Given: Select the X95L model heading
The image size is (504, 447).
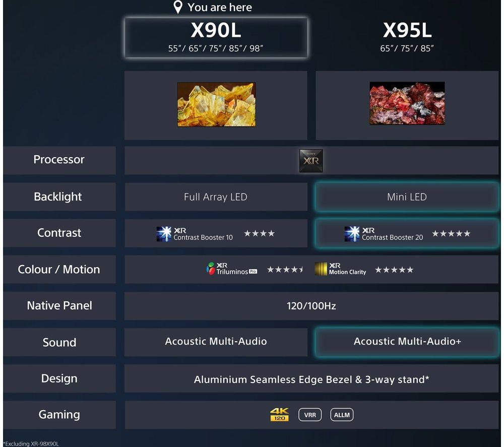Looking at the screenshot, I should tap(407, 31).
